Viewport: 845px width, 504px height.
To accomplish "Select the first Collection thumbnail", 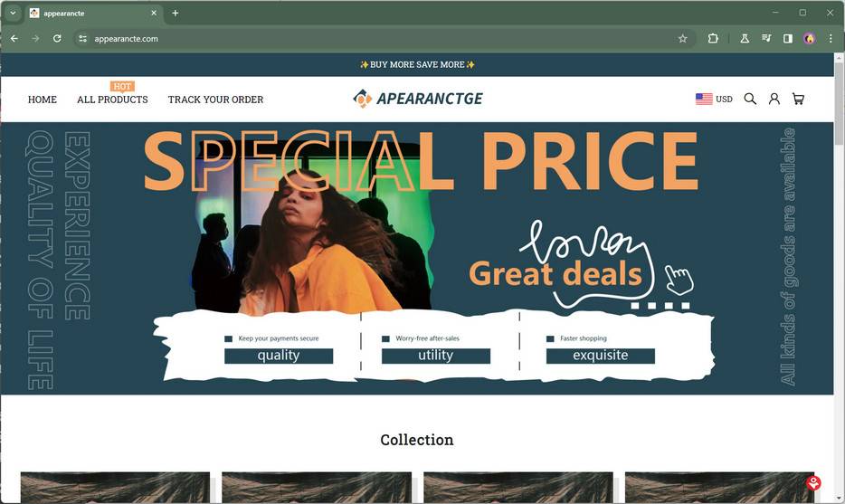I will pyautogui.click(x=115, y=488).
